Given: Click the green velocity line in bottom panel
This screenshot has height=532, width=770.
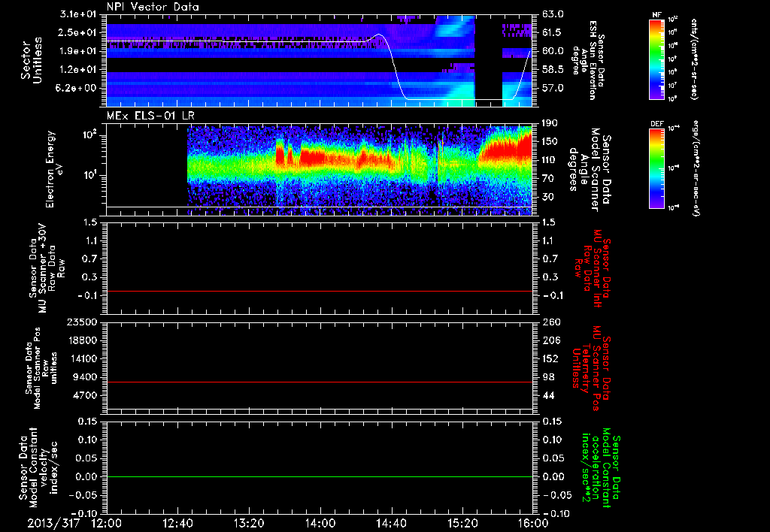Looking at the screenshot, I should coord(320,476).
